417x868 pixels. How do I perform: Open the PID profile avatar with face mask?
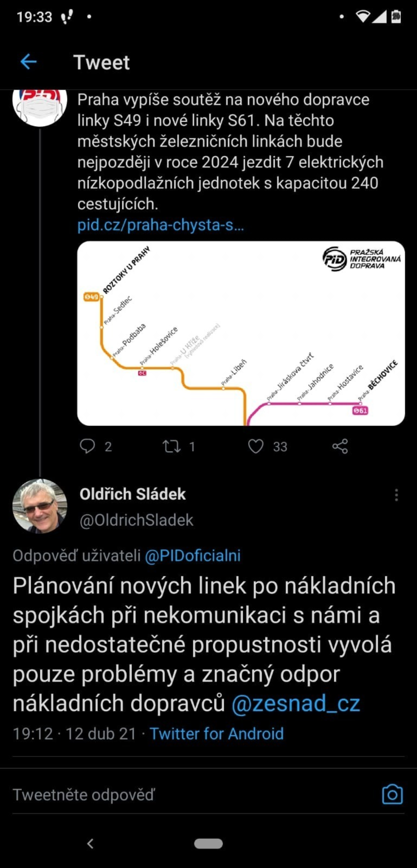40,108
